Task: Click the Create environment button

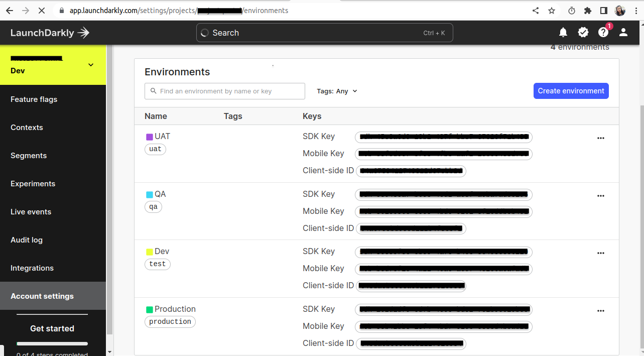Action: tap(571, 91)
